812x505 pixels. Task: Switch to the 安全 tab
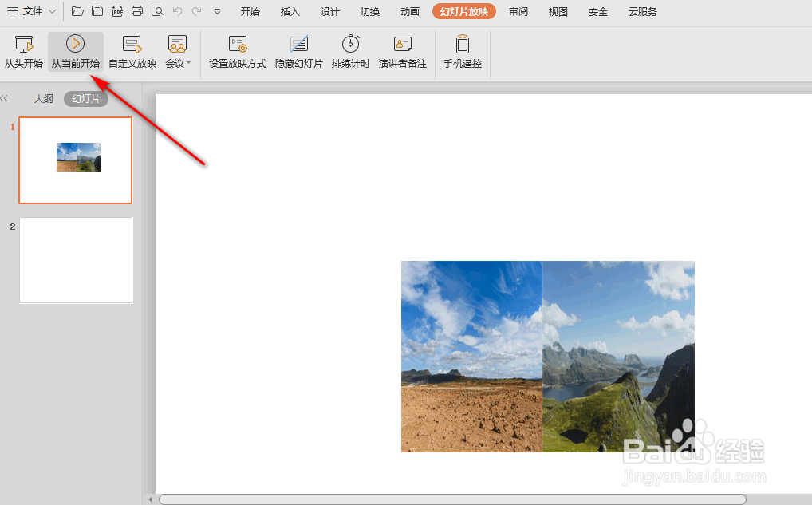tap(598, 11)
